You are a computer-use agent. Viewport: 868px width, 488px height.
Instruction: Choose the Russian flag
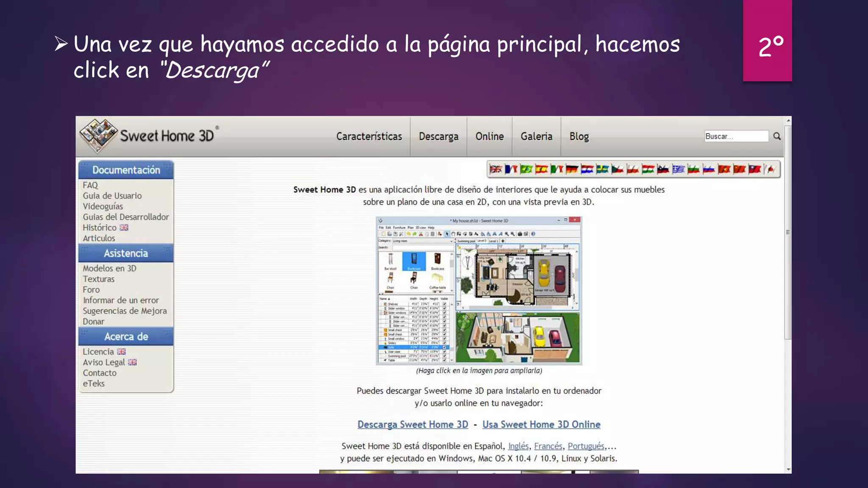(x=709, y=169)
